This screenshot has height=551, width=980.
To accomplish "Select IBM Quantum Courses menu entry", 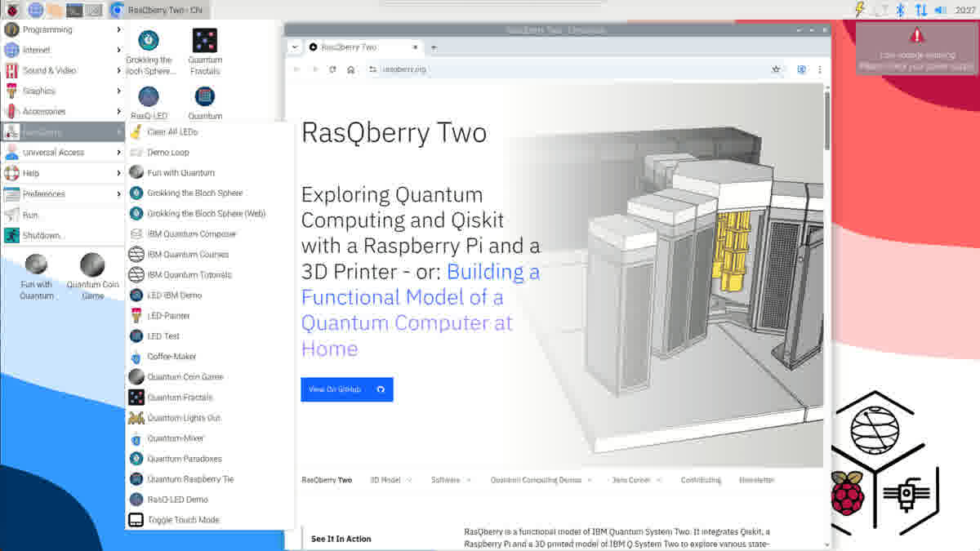I will tap(210, 254).
